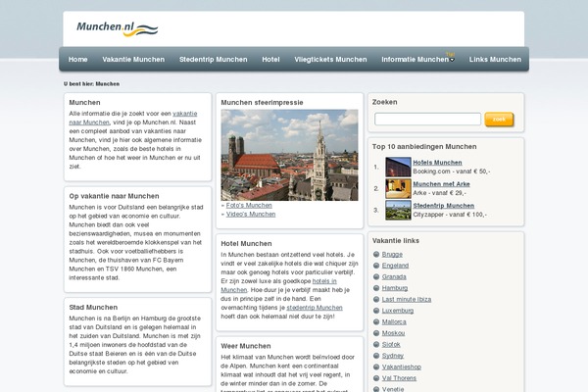
Task: Open the Val Thorens link
Action: (x=399, y=378)
